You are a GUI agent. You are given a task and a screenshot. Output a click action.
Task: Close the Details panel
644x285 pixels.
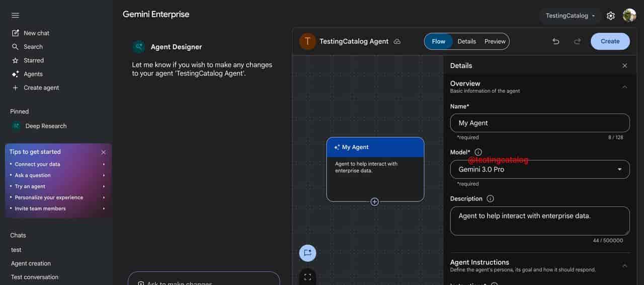click(x=625, y=65)
